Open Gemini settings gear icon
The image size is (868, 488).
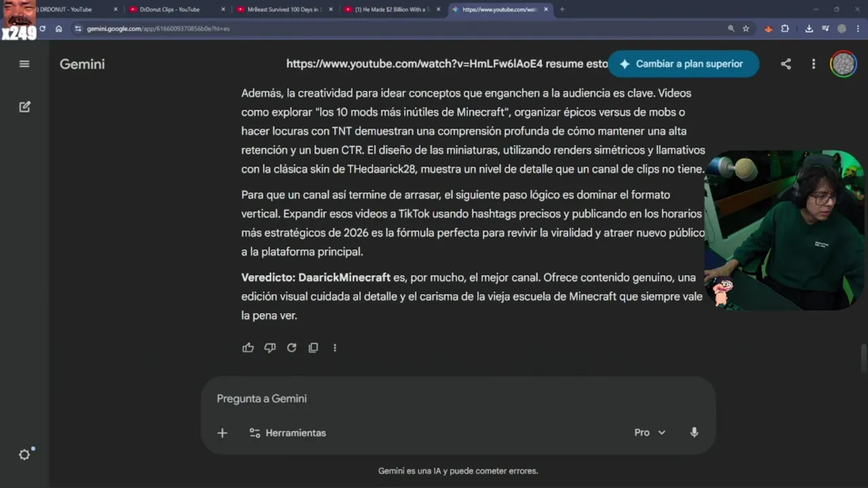[24, 455]
